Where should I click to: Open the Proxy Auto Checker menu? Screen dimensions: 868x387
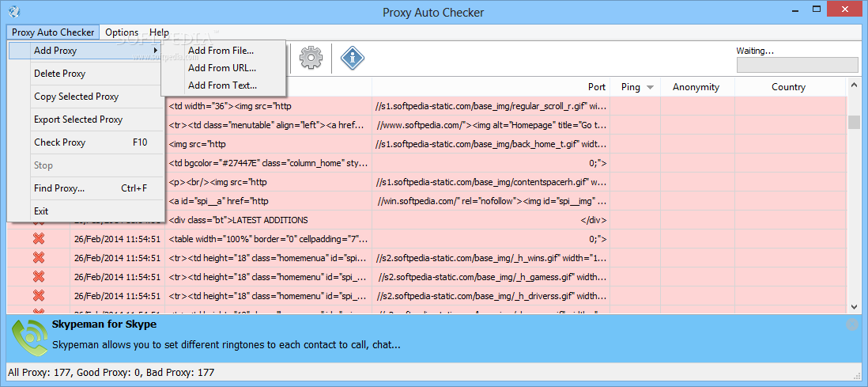[53, 32]
